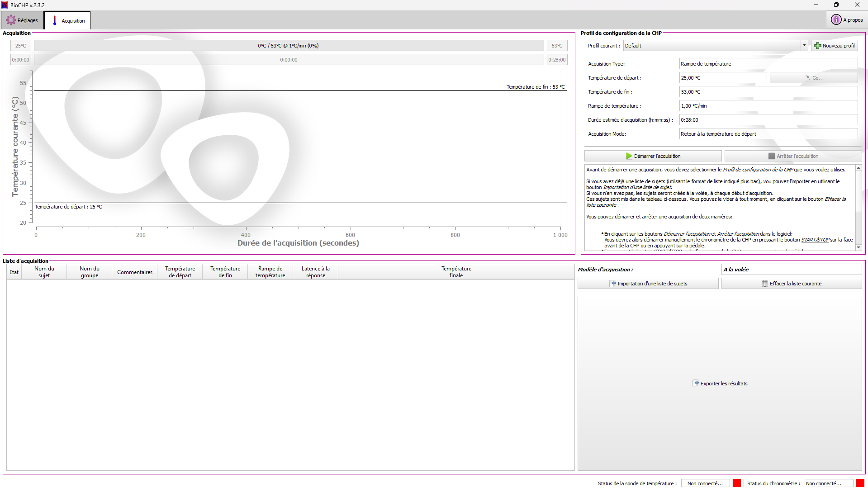
Task: Switch to the Acquisition tab
Action: 68,21
